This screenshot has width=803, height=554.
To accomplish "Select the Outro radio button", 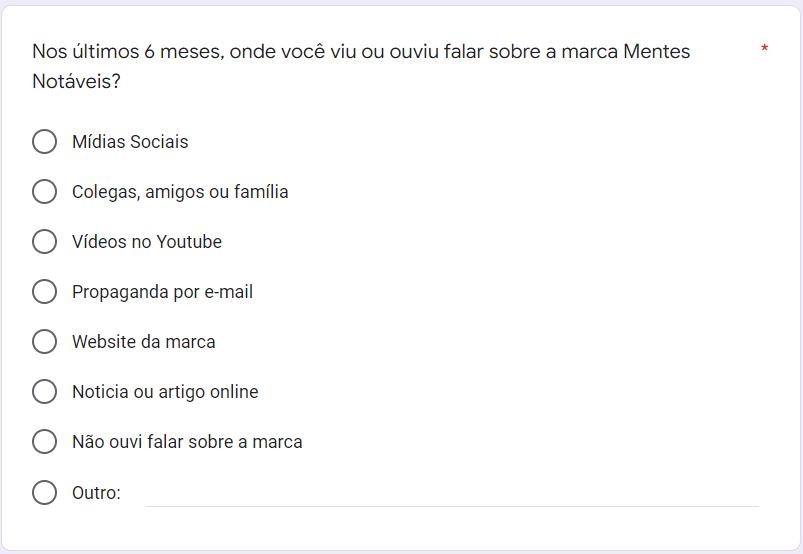I will [x=45, y=492].
